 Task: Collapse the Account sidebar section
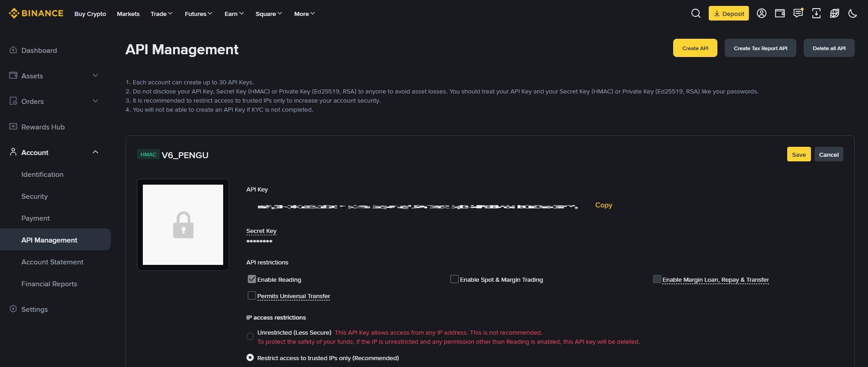pyautogui.click(x=95, y=152)
